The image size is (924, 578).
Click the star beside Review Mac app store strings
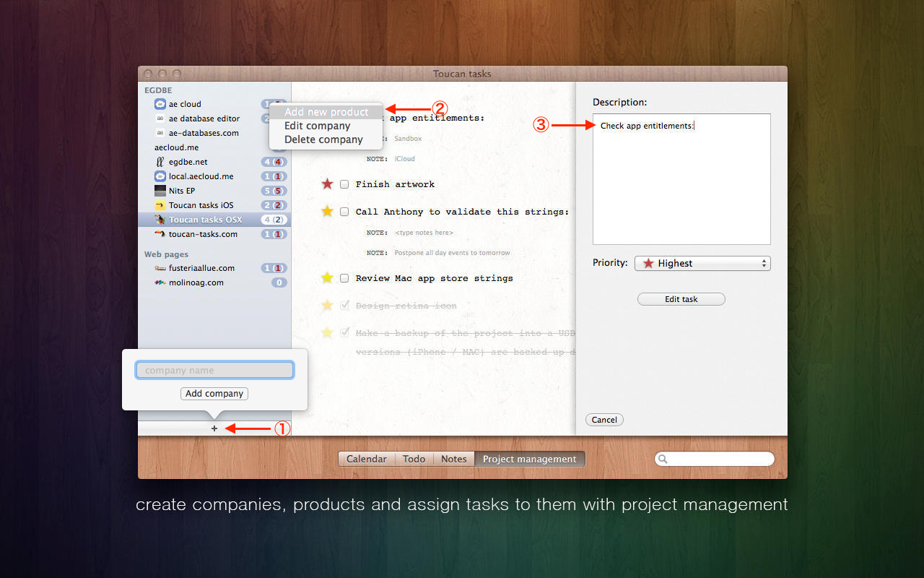click(327, 278)
